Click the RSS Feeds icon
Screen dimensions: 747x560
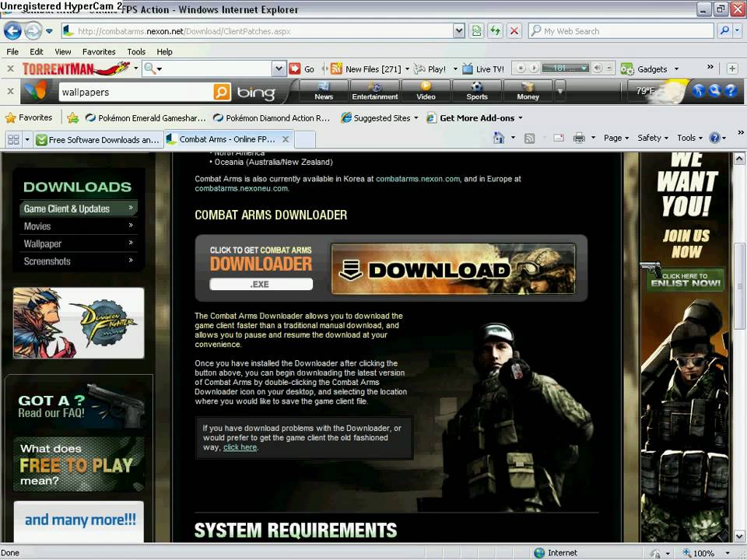(x=529, y=138)
